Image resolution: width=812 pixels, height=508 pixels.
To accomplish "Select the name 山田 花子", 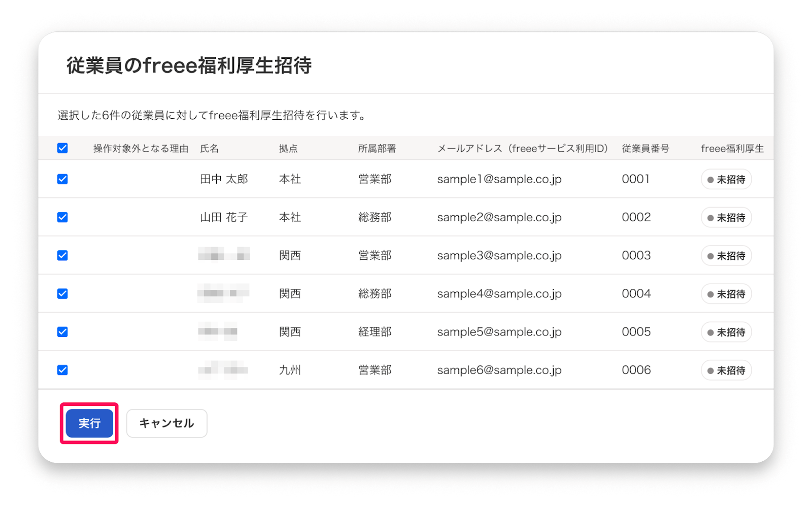I will [x=224, y=217].
